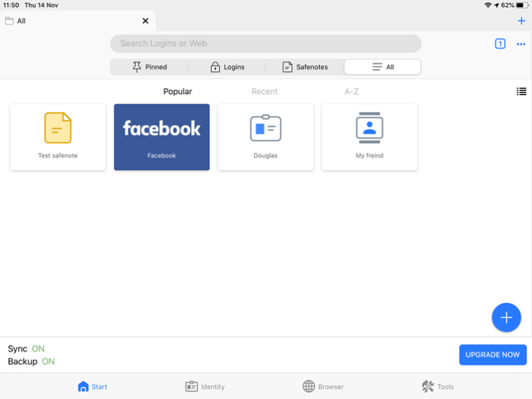Open the Facebook login tile

(x=162, y=137)
